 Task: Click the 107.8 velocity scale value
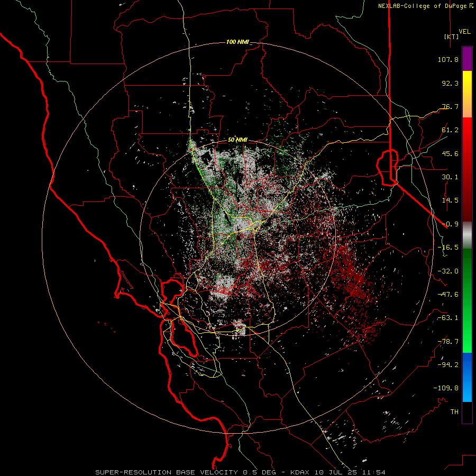tap(448, 59)
